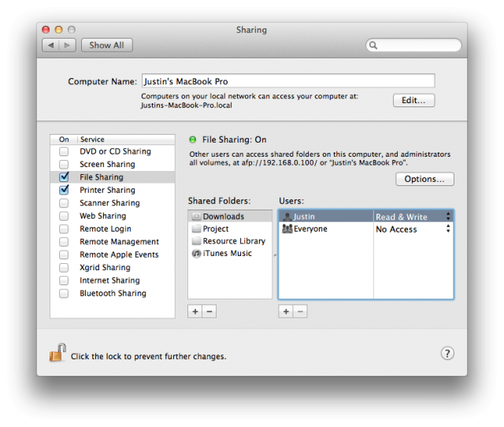The height and width of the screenshot is (427, 504).
Task: Click the 'Click the lock to prevent further changes' text
Action: click(149, 357)
